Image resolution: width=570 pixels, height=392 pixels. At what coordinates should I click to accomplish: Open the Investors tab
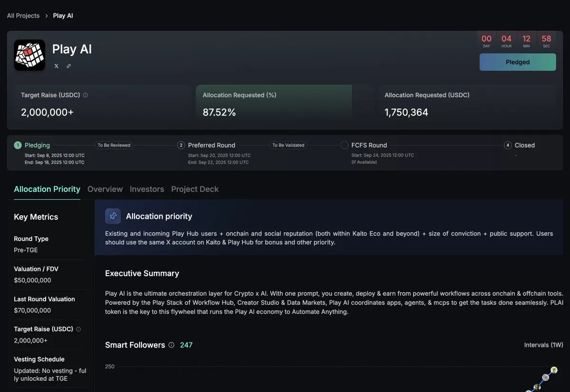[x=147, y=189]
